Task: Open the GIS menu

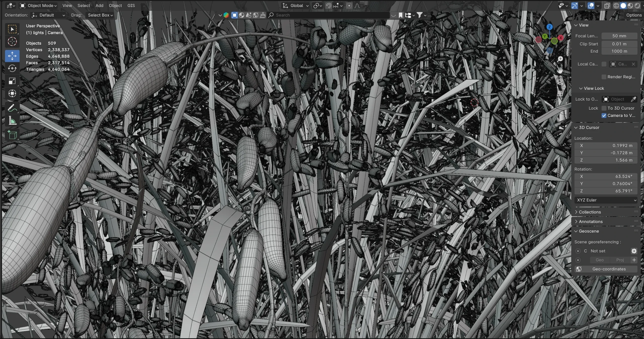Action: [131, 6]
